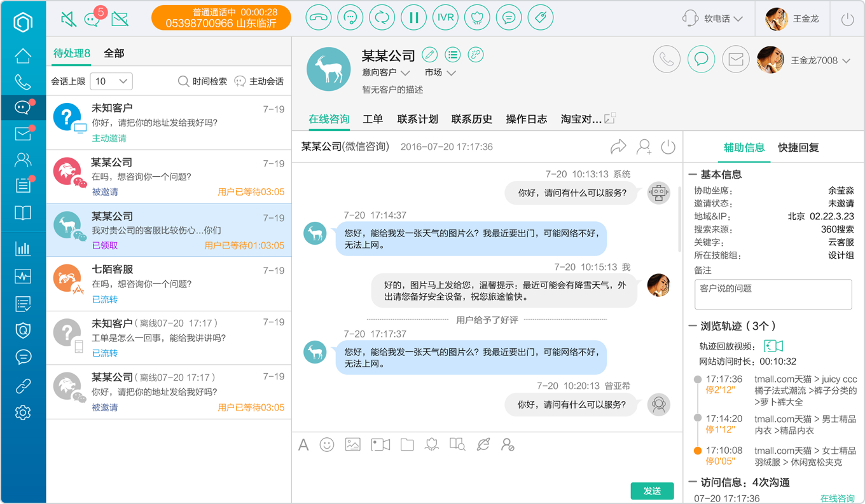
Task: Click the 备注 input field
Action: click(773, 294)
